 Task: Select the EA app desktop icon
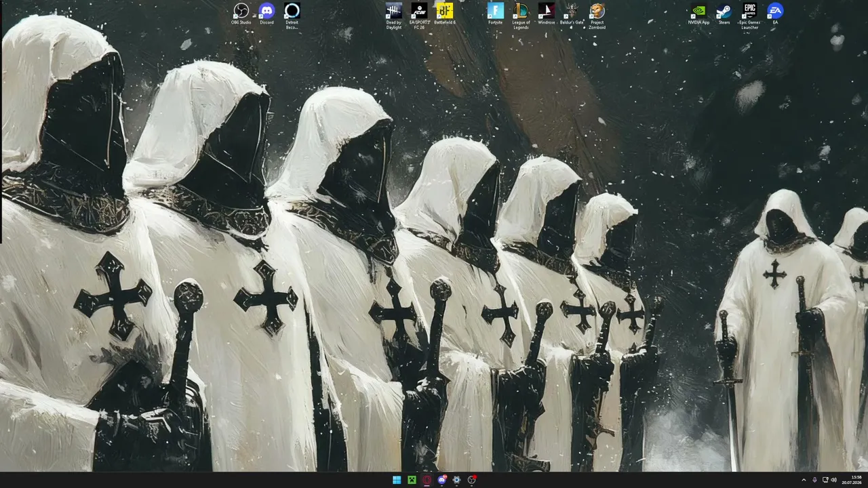tap(775, 14)
